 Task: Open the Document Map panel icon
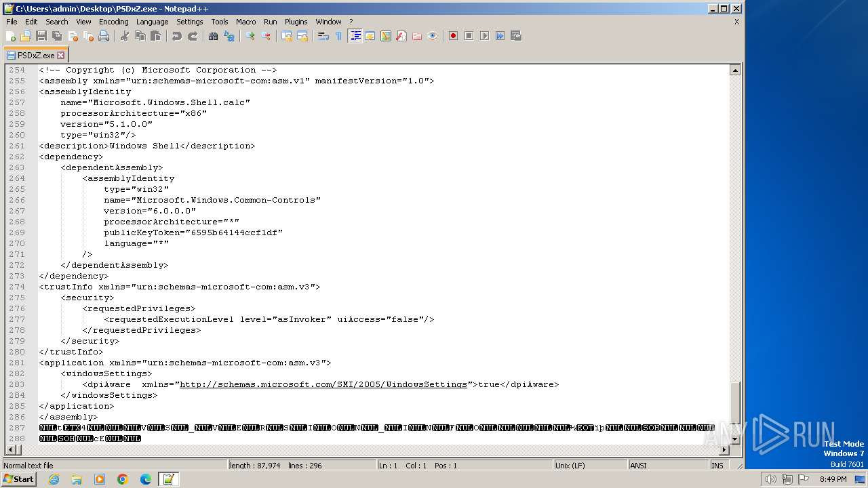[x=385, y=36]
